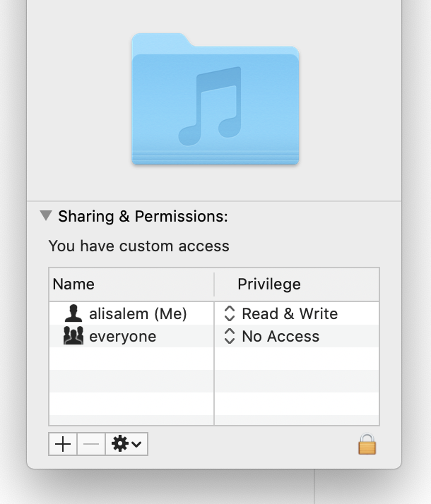431x504 pixels.
Task: Add a new user with plus button
Action: (63, 444)
